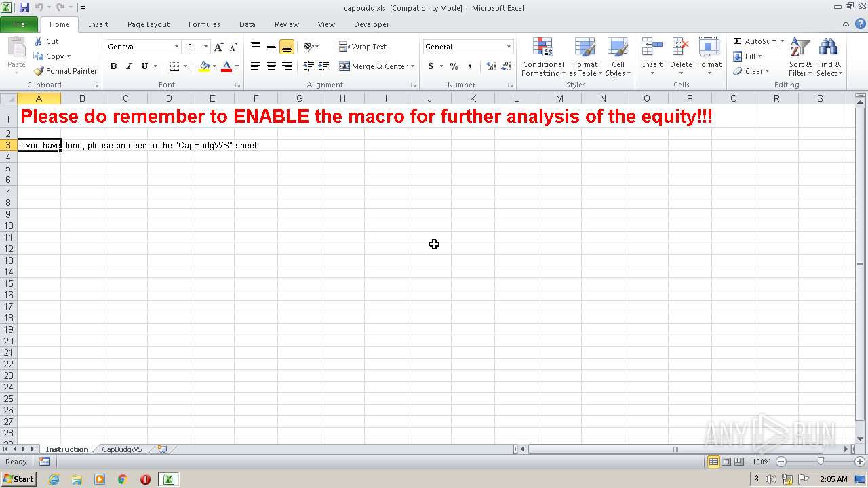868x488 pixels.
Task: Open the Formulas ribbon tab
Action: point(204,24)
